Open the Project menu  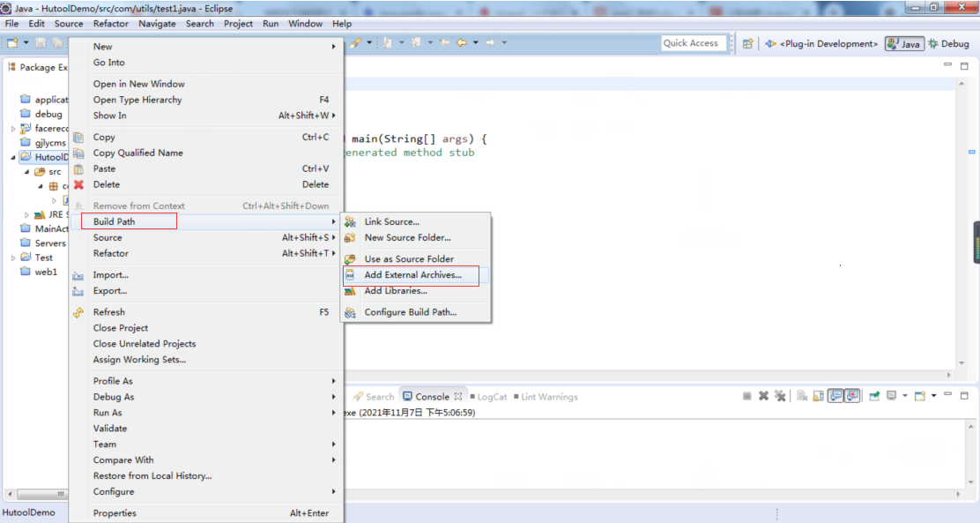238,23
